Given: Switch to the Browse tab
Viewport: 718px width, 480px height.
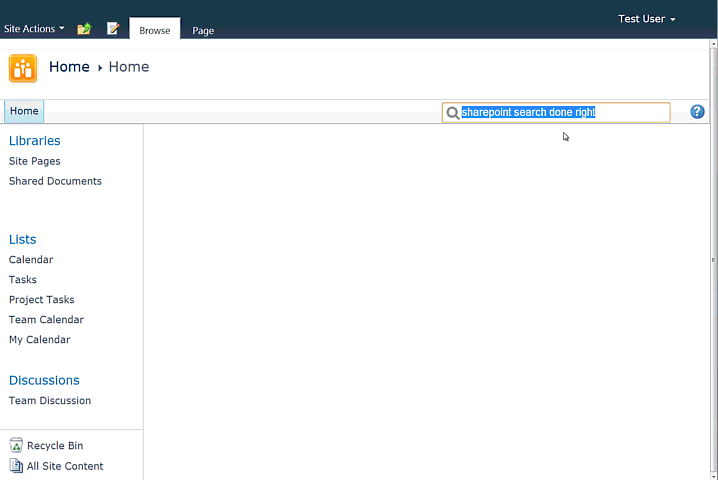Looking at the screenshot, I should click(x=155, y=30).
